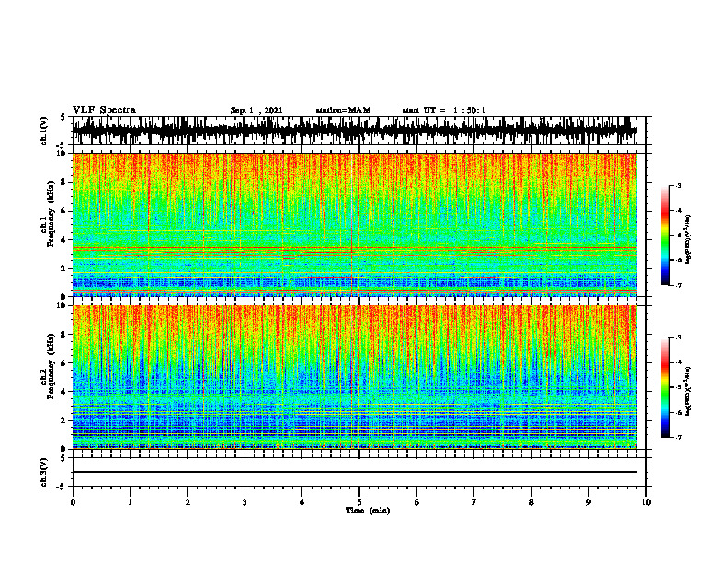
Task: Click the 'ch.3(V)' axis label
Action: (43, 472)
